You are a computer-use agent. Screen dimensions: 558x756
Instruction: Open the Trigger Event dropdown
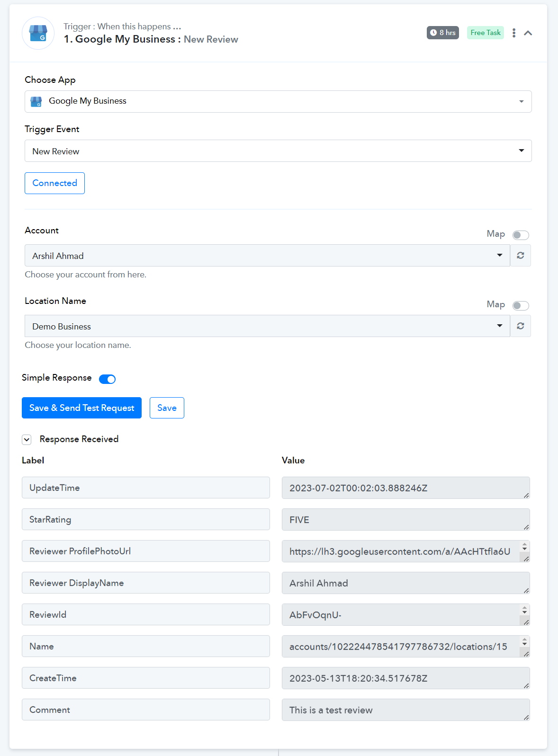pyautogui.click(x=278, y=151)
